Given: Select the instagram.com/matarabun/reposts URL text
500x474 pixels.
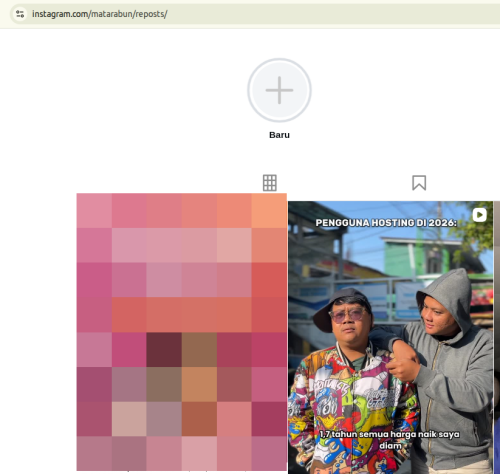Looking at the screenshot, I should pos(100,14).
